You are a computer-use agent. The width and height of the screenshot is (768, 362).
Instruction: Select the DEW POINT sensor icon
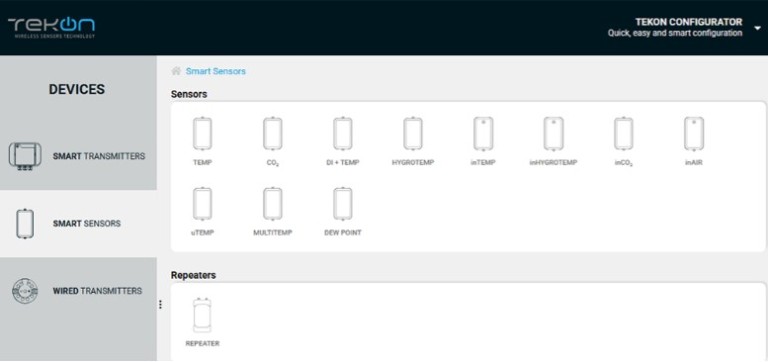click(342, 204)
